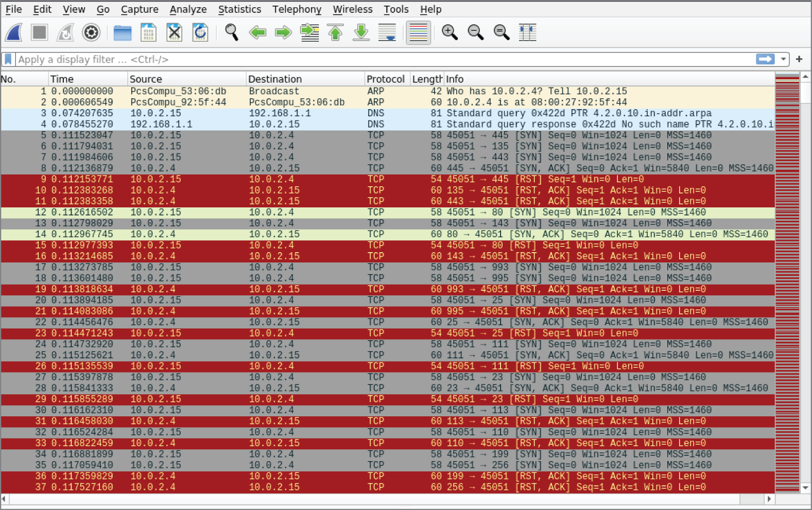Find a packet magnifier icon
This screenshot has width=812, height=510.
[x=232, y=32]
